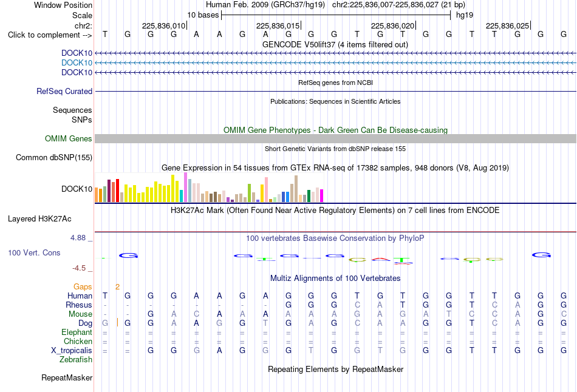Click the SNPs label under Sequences
Viewport: 577px width, 392px height.
point(82,120)
